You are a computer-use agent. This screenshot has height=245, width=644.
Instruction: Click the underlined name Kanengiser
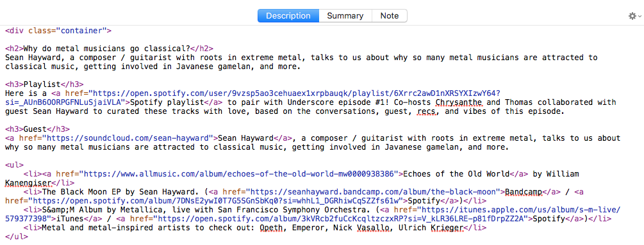click(28, 183)
